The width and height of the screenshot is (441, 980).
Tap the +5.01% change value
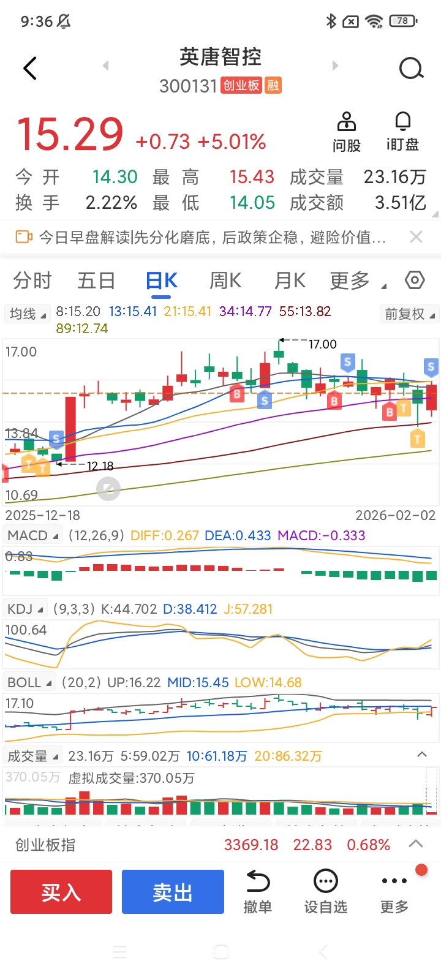click(232, 141)
